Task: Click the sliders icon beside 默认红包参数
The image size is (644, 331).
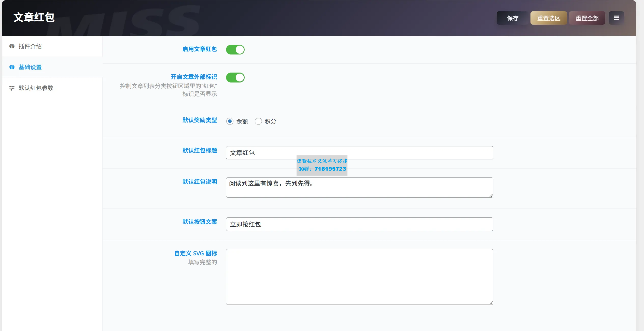Action: coord(12,88)
